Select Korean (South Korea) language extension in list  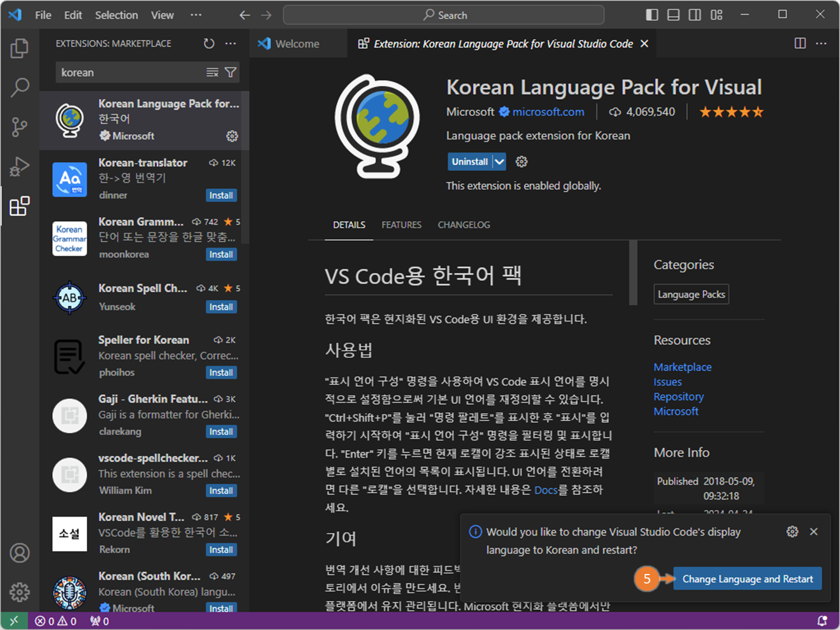(144, 592)
